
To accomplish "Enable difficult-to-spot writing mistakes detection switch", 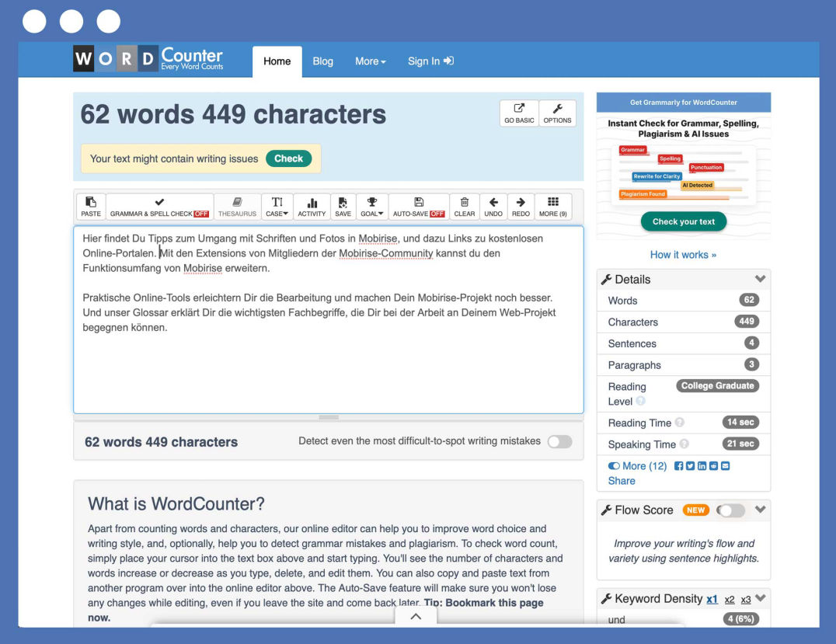I will [560, 441].
